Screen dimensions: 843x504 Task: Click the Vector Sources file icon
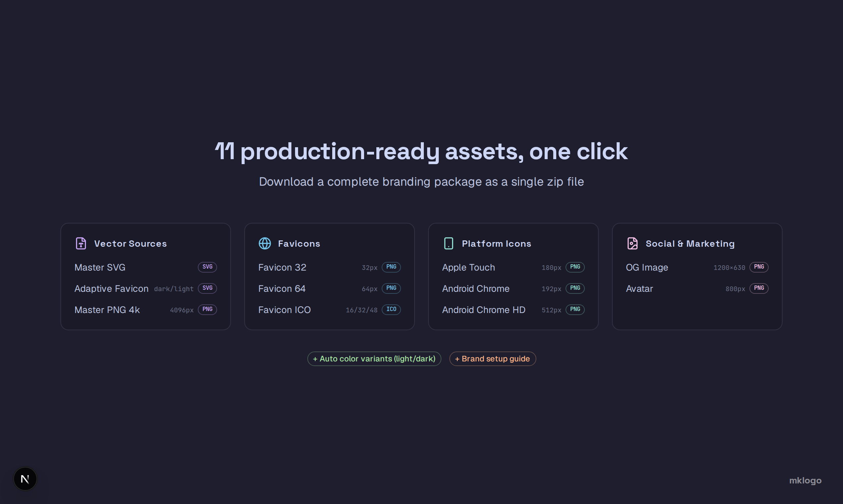81,243
